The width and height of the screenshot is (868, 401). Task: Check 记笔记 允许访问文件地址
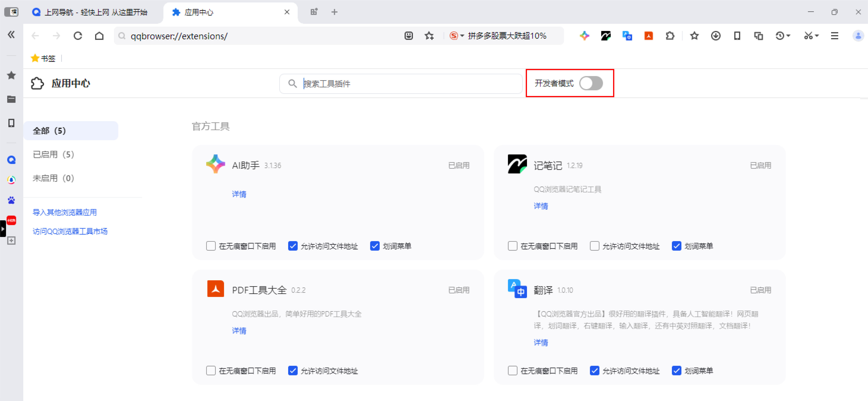pyautogui.click(x=595, y=246)
